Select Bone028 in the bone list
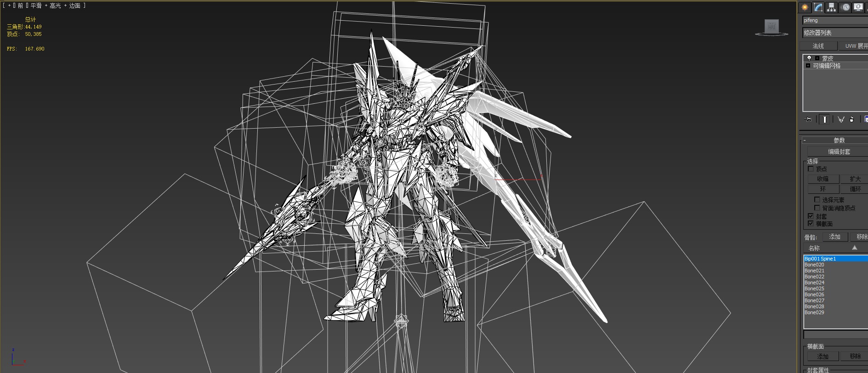Screen dimensions: 868x373 (x=835, y=306)
